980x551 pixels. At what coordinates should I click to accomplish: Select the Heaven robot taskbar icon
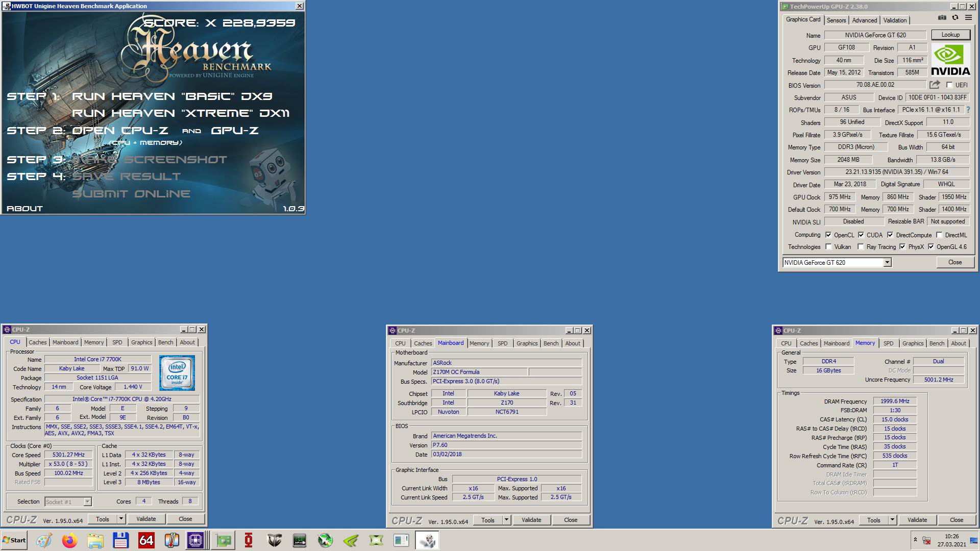pyautogui.click(x=427, y=540)
